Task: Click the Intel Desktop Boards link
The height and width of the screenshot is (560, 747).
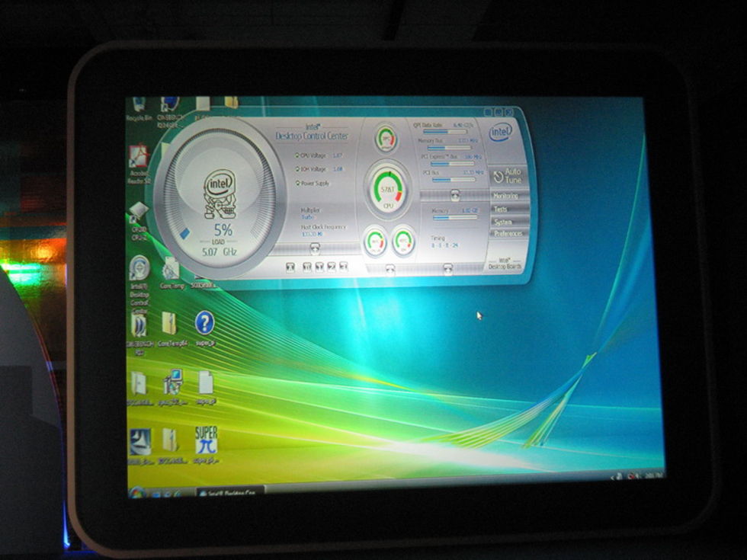Action: pyautogui.click(x=504, y=264)
